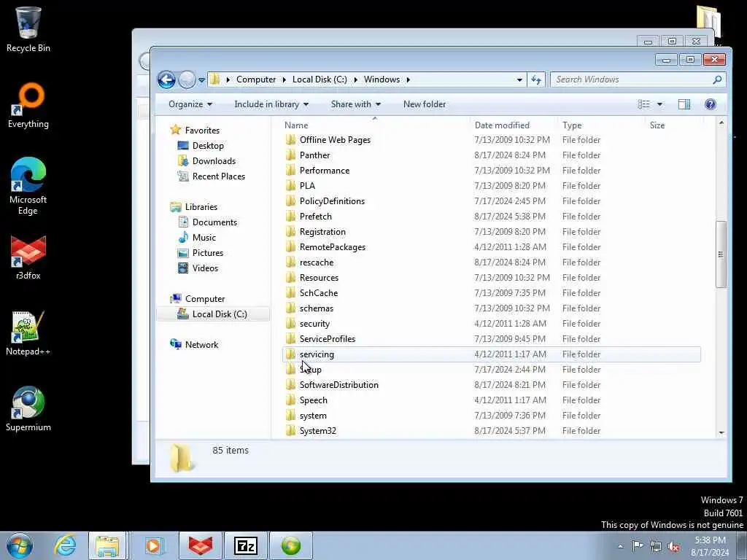Open the network tray icon
This screenshot has width=747, height=560.
coord(656,547)
